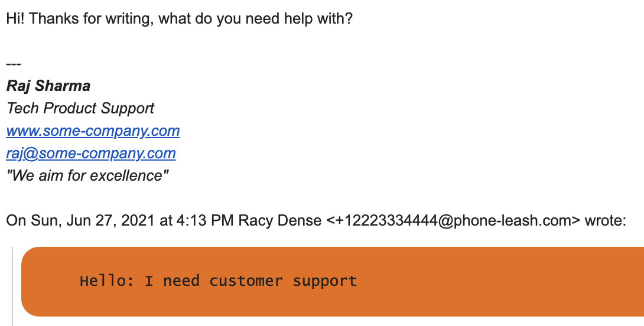Click the three-dash signature separator
Image resolution: width=644 pixels, height=326 pixels.
[x=14, y=64]
